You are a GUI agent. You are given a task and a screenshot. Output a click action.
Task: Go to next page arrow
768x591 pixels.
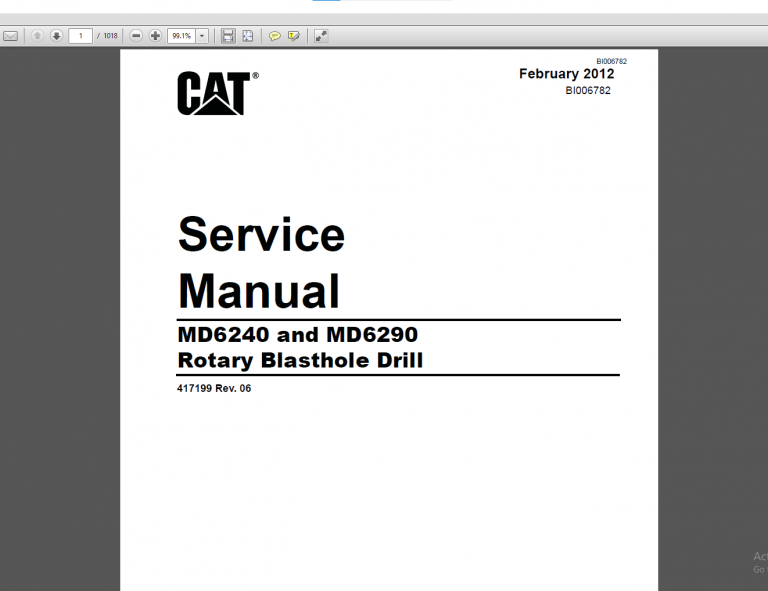[x=56, y=36]
